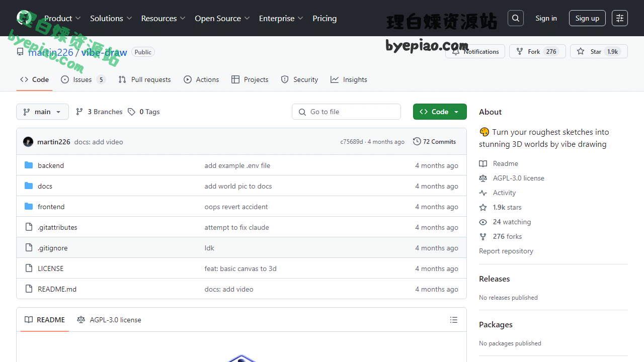Select the Code repository tab
This screenshot has width=644, height=362.
click(x=34, y=79)
